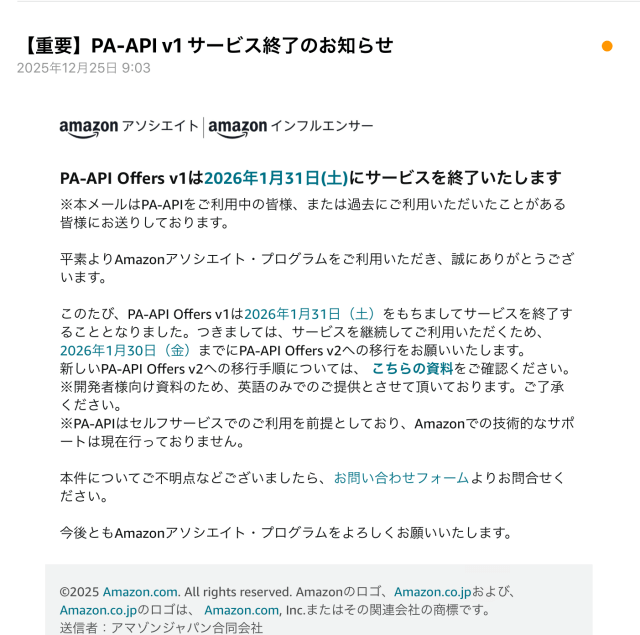Click Amazon.com link preceding Inc.
Screen dimensions: 640x635
242,610
